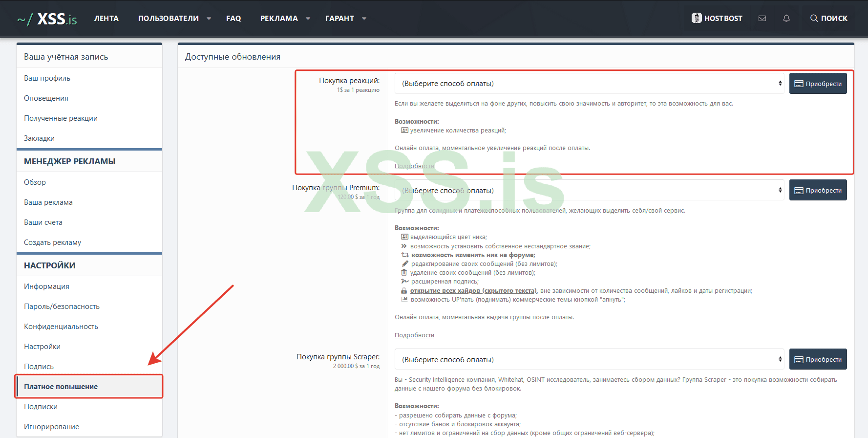Click the Ваша учётная запись header
Screen dimensions: 868x438
pyautogui.click(x=66, y=57)
